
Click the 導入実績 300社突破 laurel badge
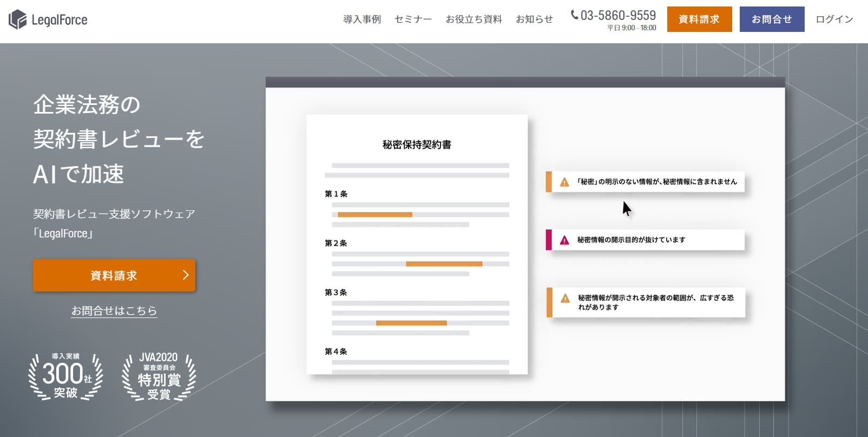(x=65, y=376)
